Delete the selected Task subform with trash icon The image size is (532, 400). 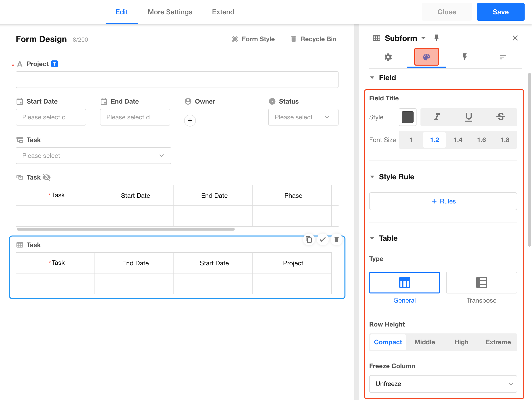point(336,239)
